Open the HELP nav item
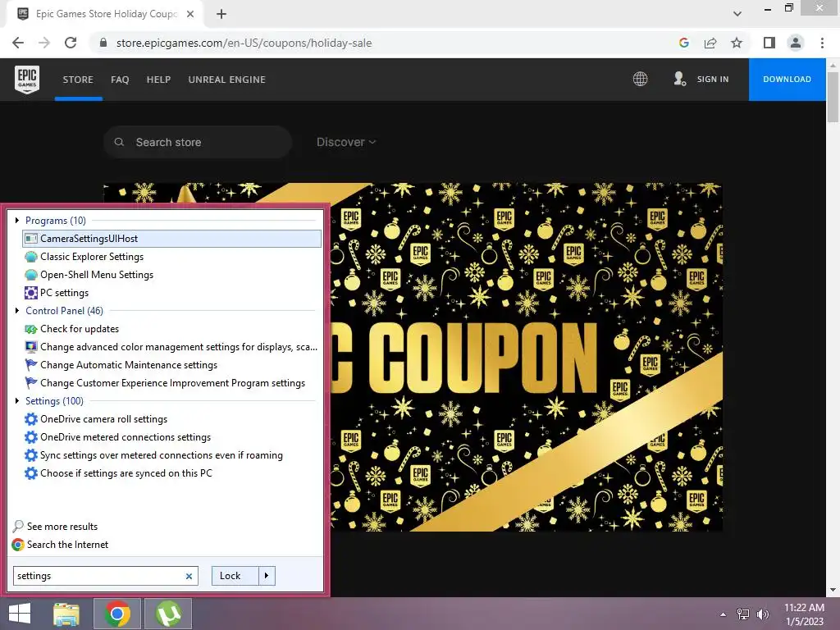This screenshot has height=630, width=840. [x=158, y=80]
